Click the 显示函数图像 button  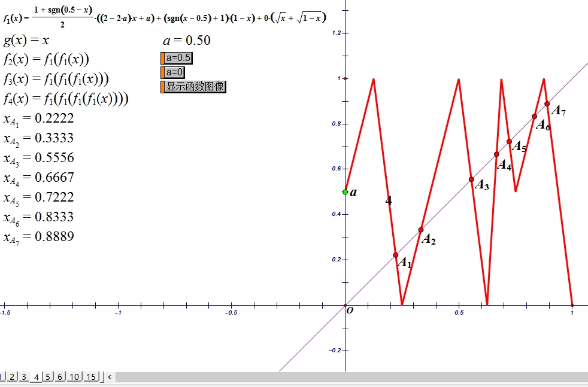pyautogui.click(x=193, y=87)
